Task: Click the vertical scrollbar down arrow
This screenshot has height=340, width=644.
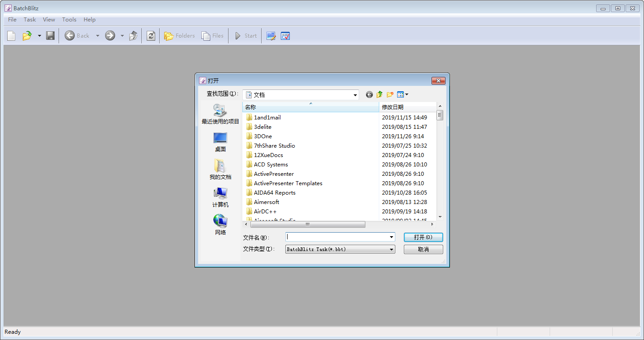Action: click(x=440, y=217)
